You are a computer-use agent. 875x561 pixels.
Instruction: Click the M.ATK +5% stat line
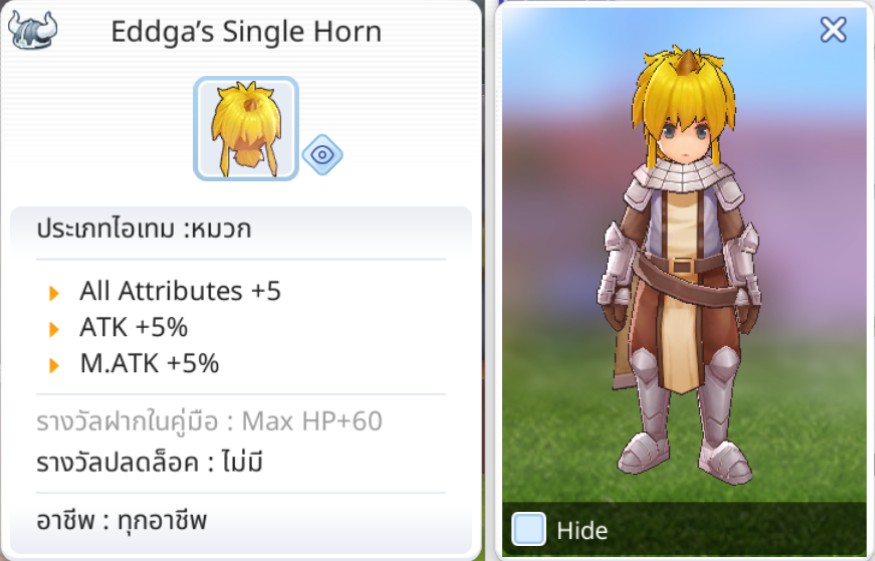[149, 363]
